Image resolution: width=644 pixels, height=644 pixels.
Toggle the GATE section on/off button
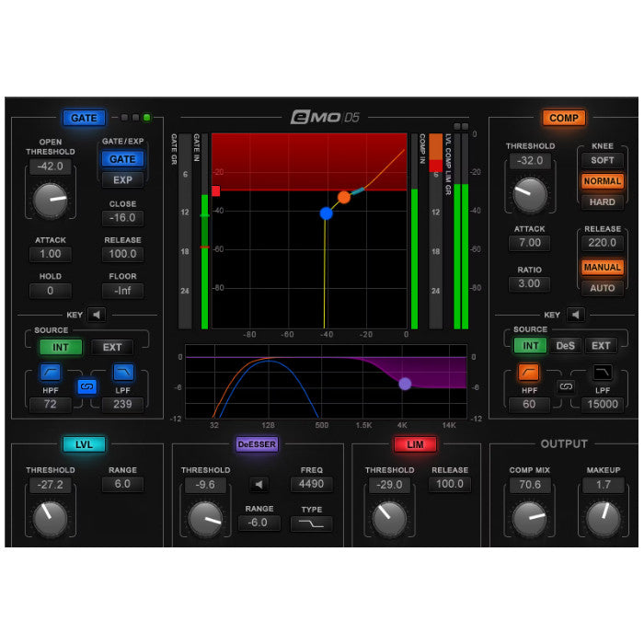click(x=84, y=118)
